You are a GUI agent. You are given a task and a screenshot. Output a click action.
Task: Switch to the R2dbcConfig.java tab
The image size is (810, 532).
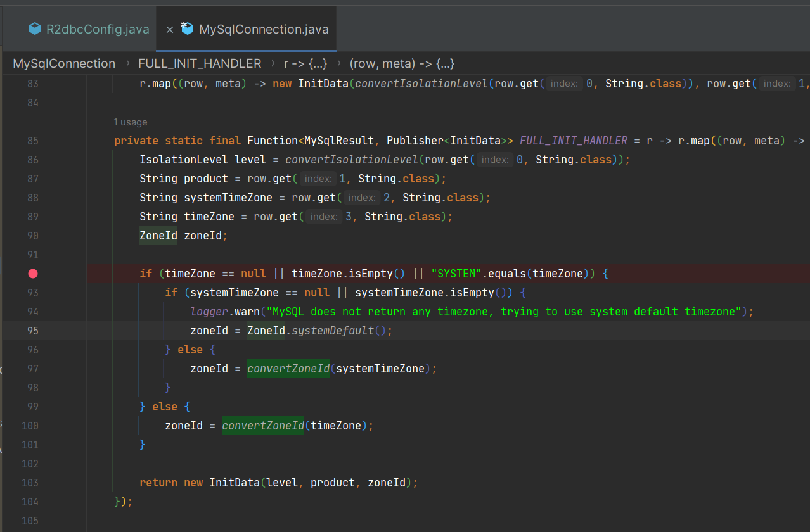click(x=98, y=29)
